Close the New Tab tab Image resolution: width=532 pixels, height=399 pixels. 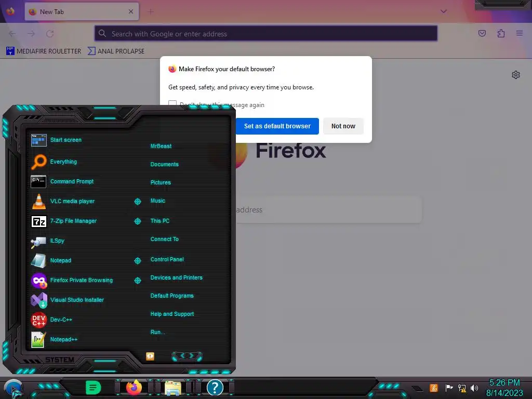[131, 11]
